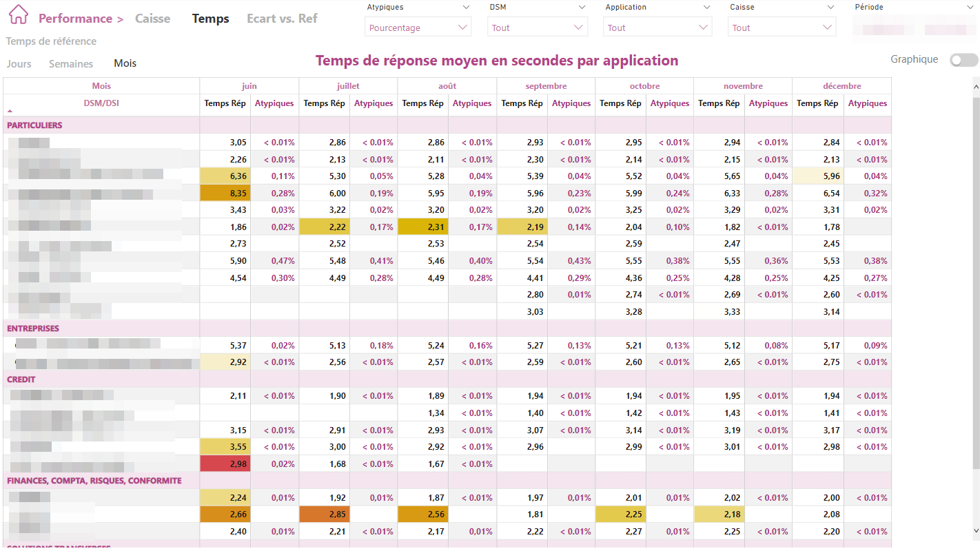Click the highlighted 2,66 cell
Image resolution: width=980 pixels, height=551 pixels.
pos(225,514)
